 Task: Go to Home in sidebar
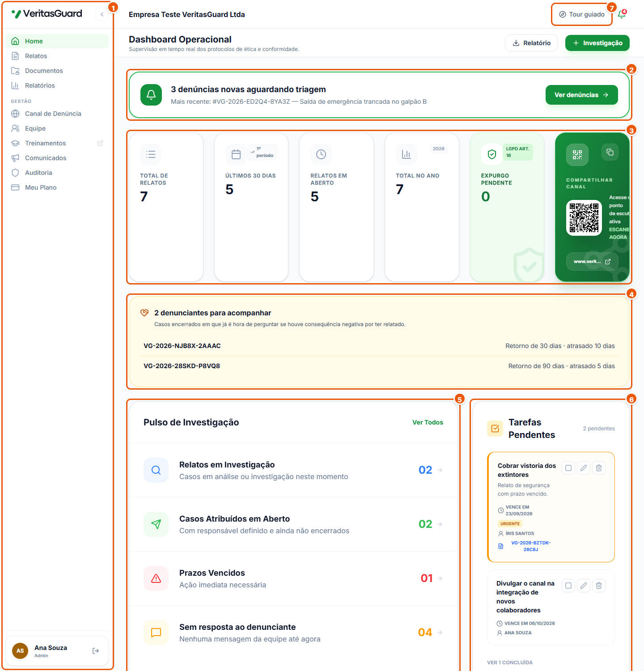click(x=57, y=41)
